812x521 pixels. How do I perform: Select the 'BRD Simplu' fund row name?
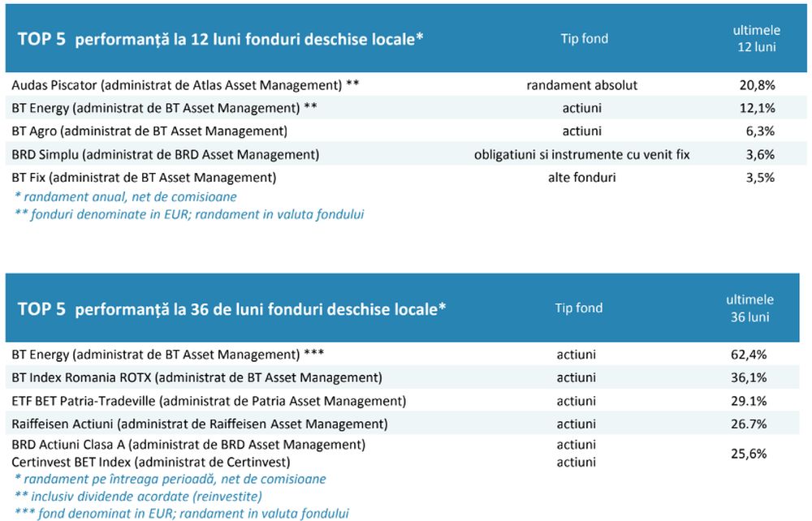coord(165,154)
